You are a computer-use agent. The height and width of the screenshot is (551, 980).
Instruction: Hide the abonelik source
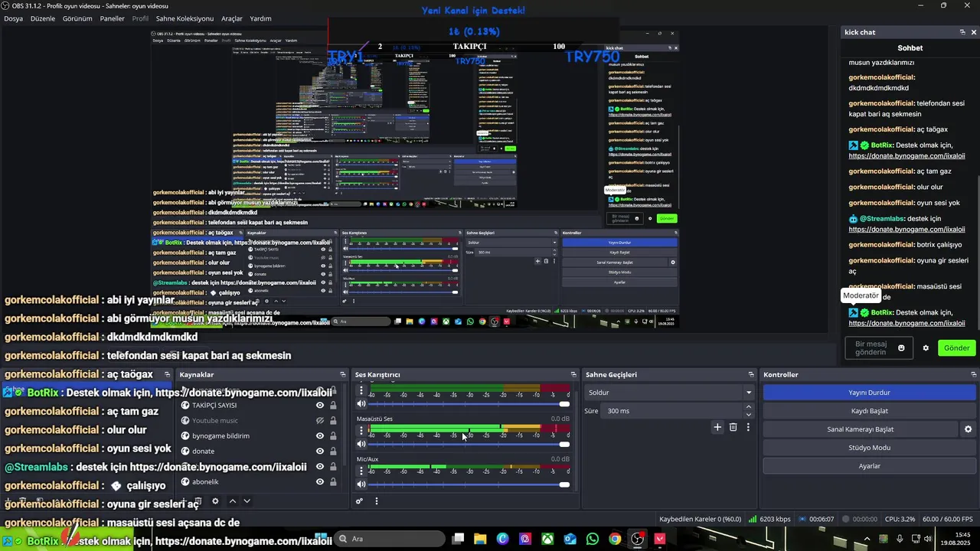click(x=320, y=481)
